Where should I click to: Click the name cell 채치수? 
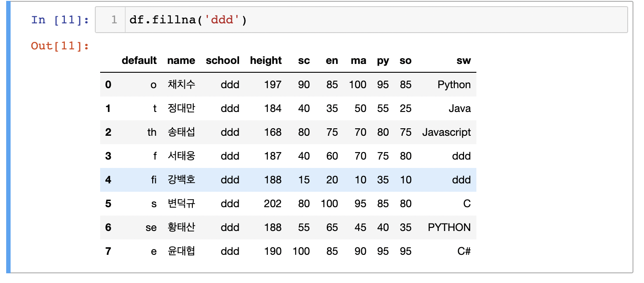click(x=181, y=85)
